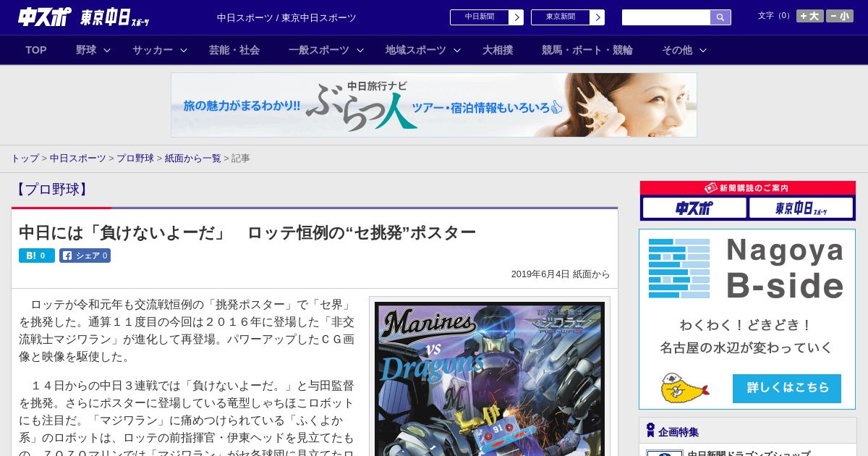The image size is (868, 456).
Task: Click arrow beside 東京新聞 button
Action: [x=597, y=17]
